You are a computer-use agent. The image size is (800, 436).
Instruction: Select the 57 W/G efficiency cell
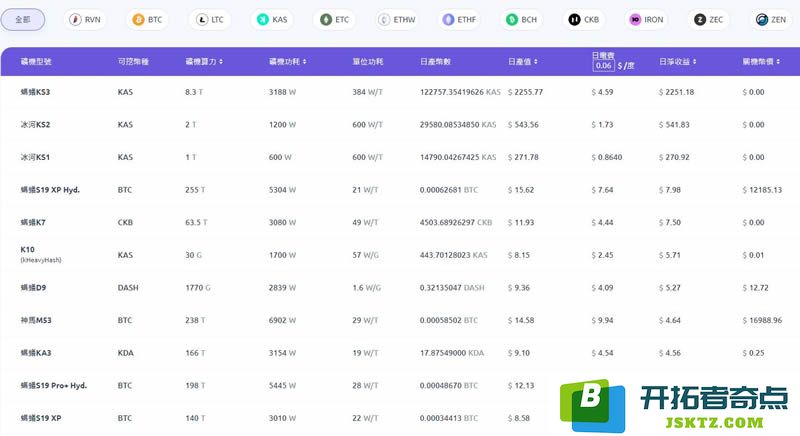point(365,255)
